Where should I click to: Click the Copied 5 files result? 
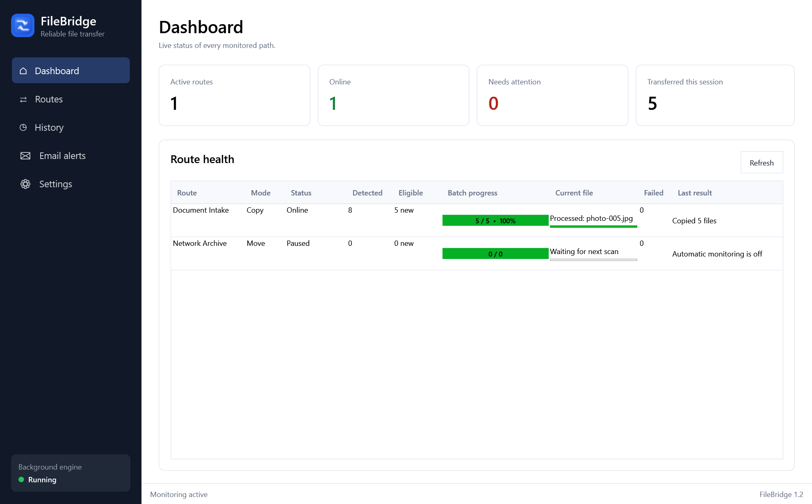[x=694, y=221]
